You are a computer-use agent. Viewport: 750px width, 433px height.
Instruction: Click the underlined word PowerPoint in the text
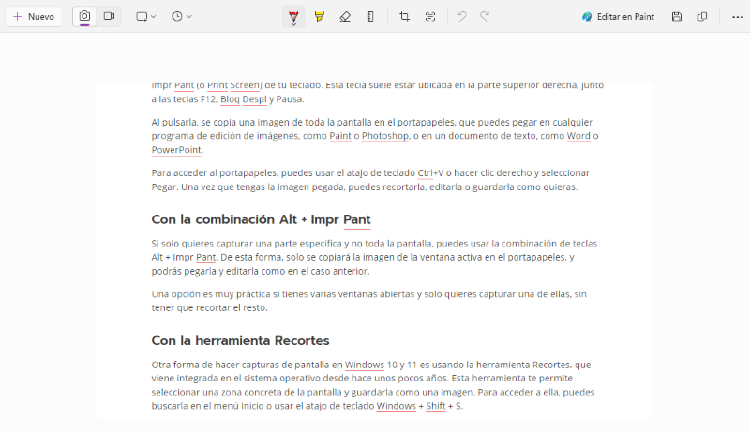(x=176, y=150)
